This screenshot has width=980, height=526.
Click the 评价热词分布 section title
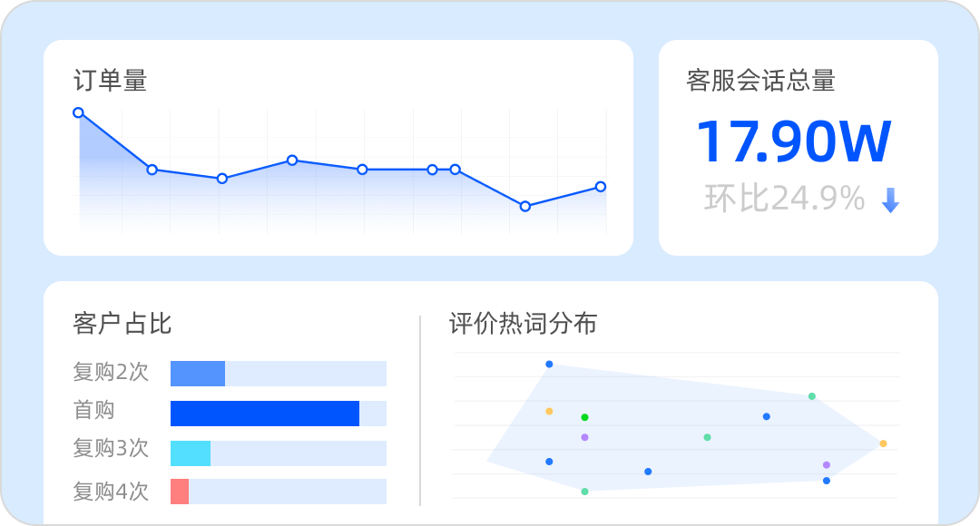click(x=524, y=323)
